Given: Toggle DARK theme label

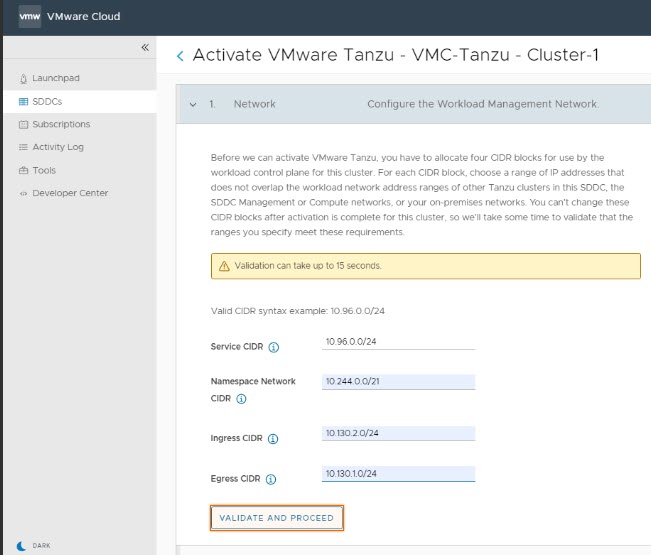Looking at the screenshot, I should (x=41, y=545).
